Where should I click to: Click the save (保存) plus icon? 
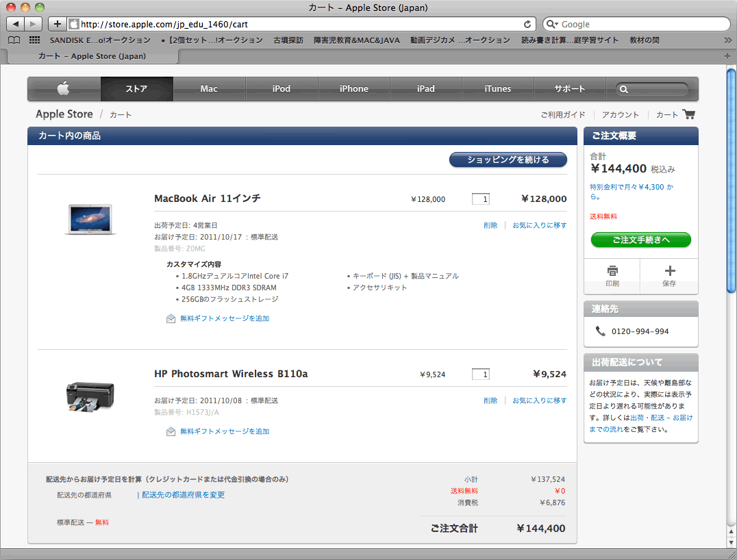click(670, 270)
